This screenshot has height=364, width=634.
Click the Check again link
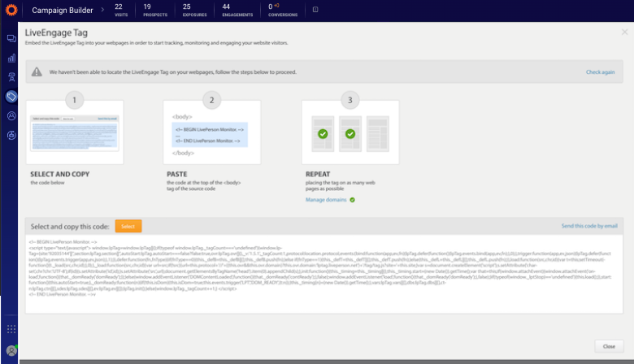click(x=600, y=72)
